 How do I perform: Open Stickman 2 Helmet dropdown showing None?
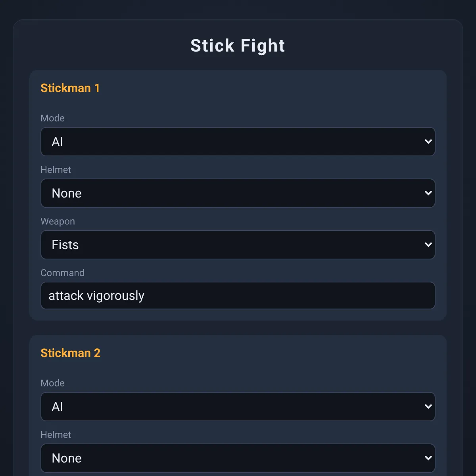pyautogui.click(x=238, y=458)
